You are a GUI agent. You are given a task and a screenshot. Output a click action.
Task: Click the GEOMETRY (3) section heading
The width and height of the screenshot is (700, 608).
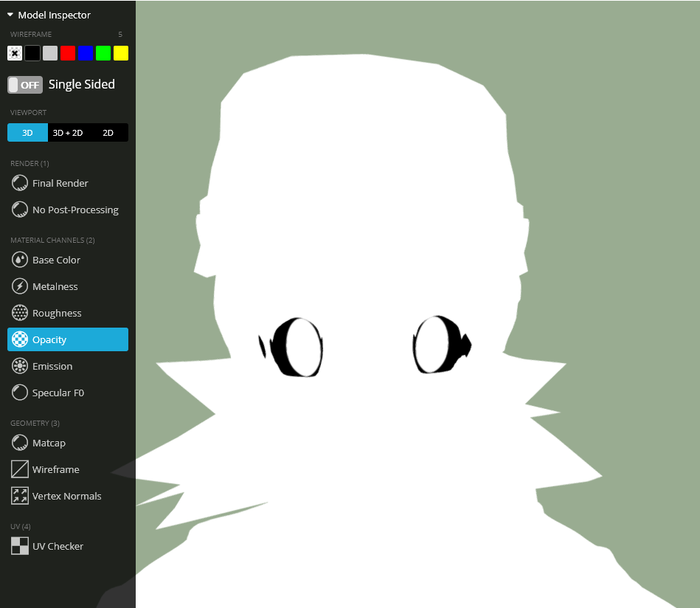click(35, 423)
